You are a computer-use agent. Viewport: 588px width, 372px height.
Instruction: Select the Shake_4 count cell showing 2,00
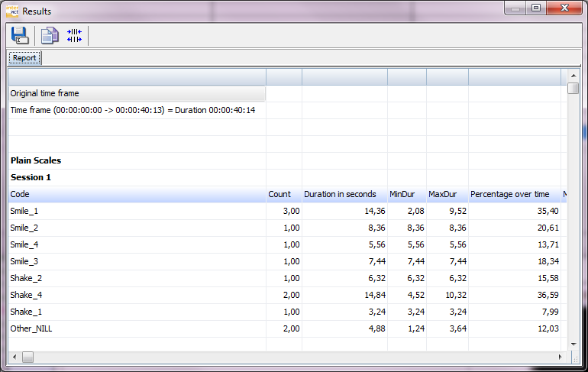click(x=283, y=295)
